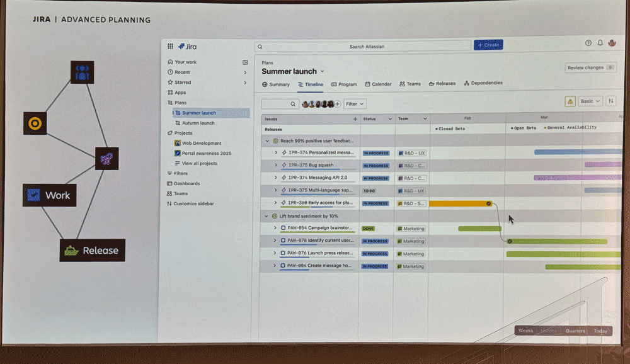
Task: Click the user profile avatar
Action: [x=612, y=43]
